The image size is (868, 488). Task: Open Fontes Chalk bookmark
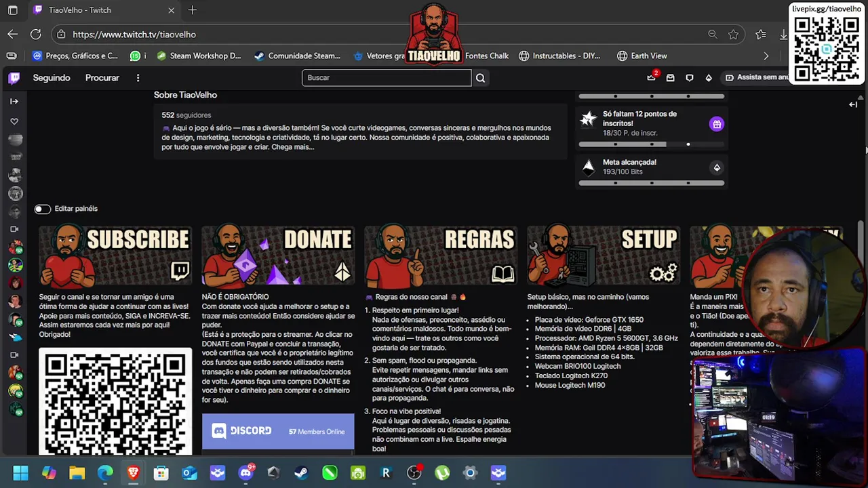(487, 56)
